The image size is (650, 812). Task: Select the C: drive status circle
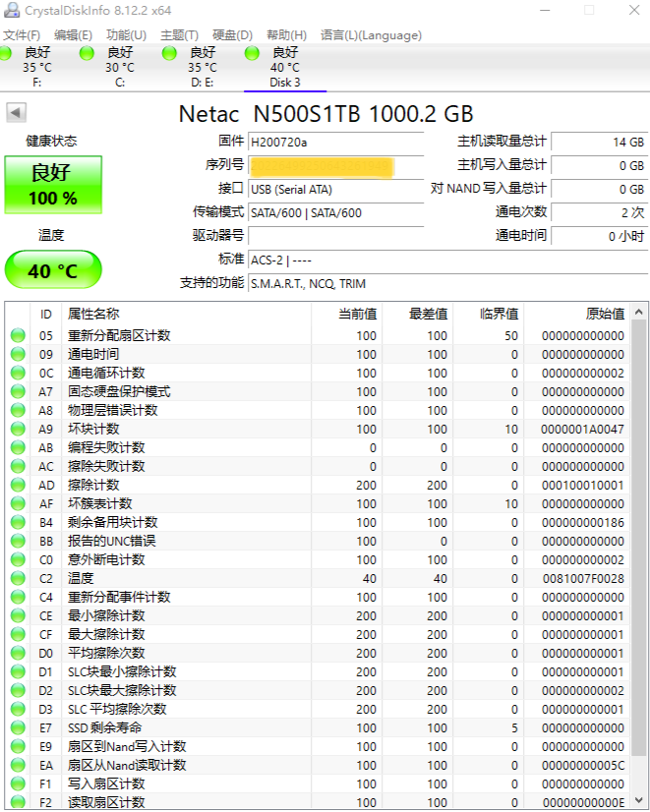click(x=87, y=53)
